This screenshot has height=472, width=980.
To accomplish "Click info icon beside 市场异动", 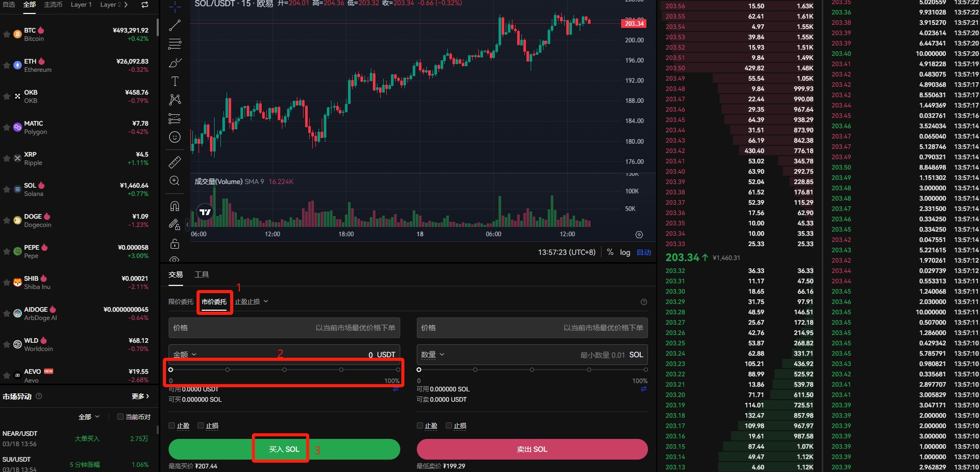I will coord(39,396).
